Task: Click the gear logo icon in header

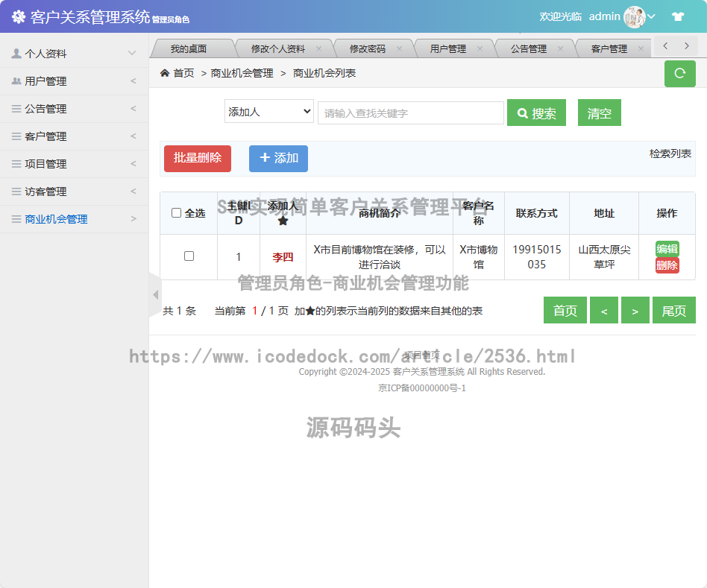Action: (x=19, y=16)
